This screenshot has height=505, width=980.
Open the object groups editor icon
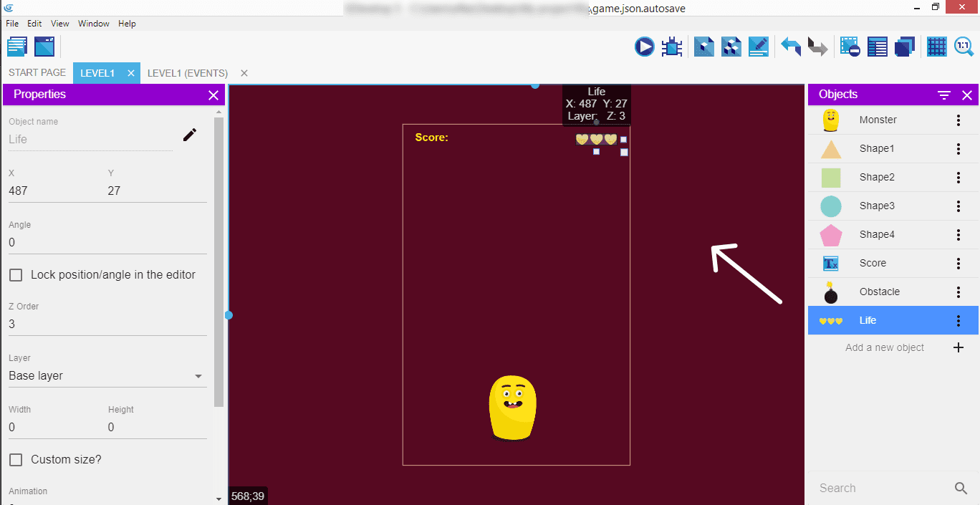click(731, 47)
